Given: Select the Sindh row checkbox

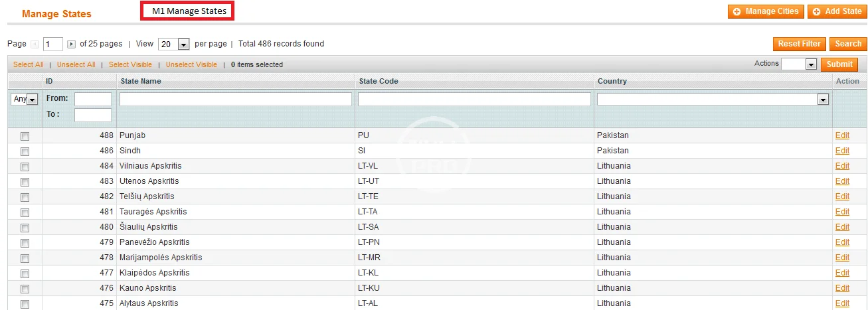Looking at the screenshot, I should [x=25, y=151].
